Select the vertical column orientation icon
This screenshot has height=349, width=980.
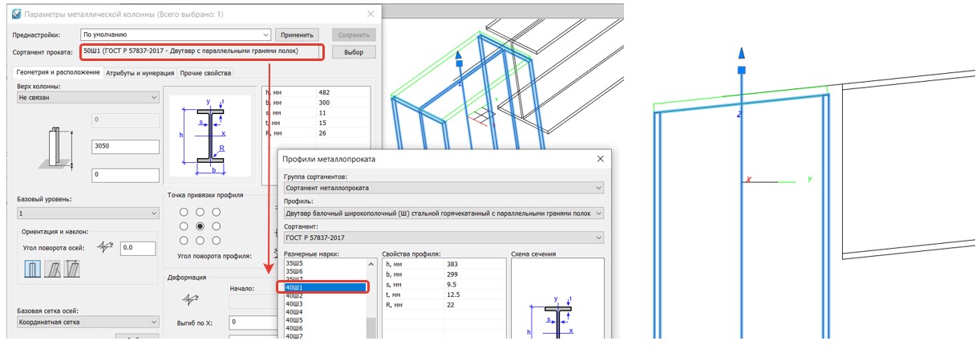pos(31,270)
